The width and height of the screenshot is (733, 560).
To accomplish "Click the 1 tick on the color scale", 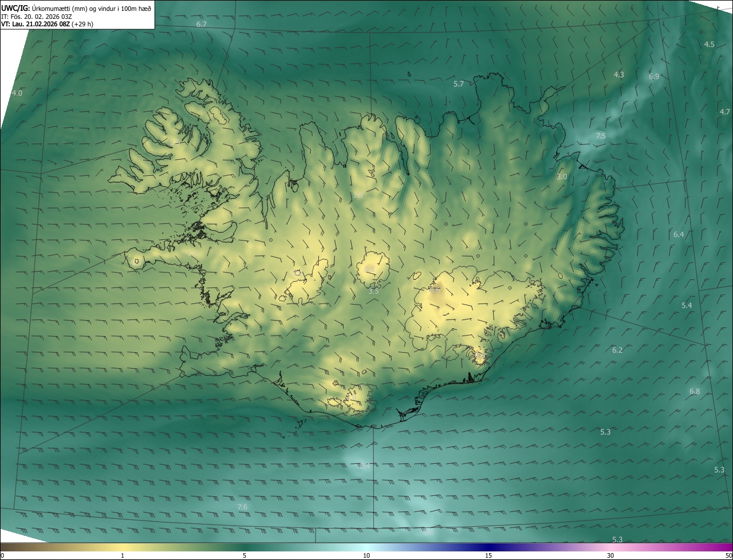I will 123,555.
